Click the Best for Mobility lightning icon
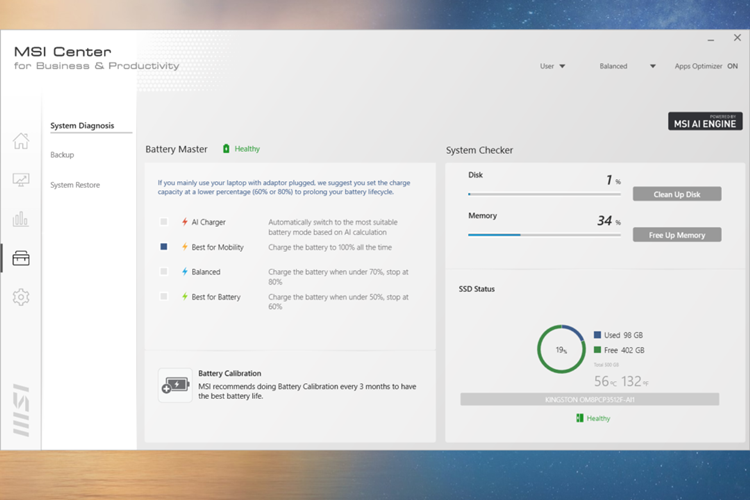 [185, 247]
